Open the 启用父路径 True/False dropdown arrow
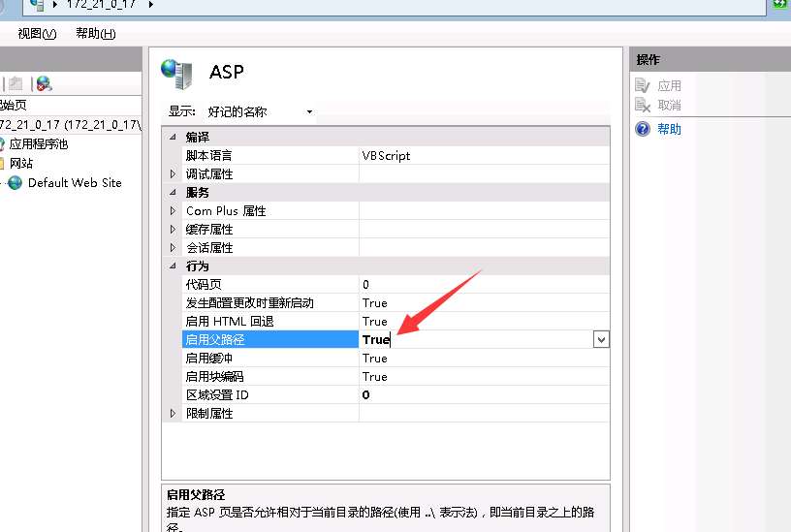 tap(601, 339)
